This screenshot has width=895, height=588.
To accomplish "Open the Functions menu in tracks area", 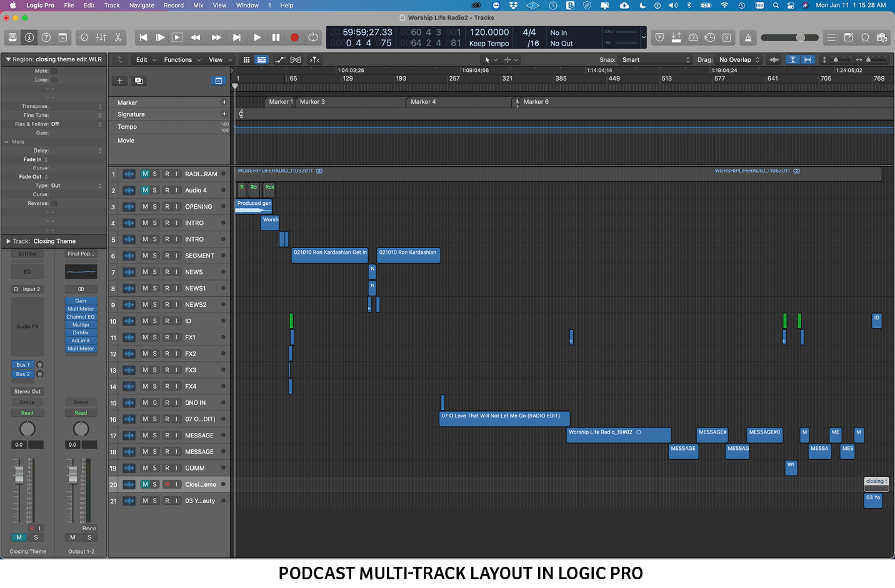I will click(x=178, y=60).
